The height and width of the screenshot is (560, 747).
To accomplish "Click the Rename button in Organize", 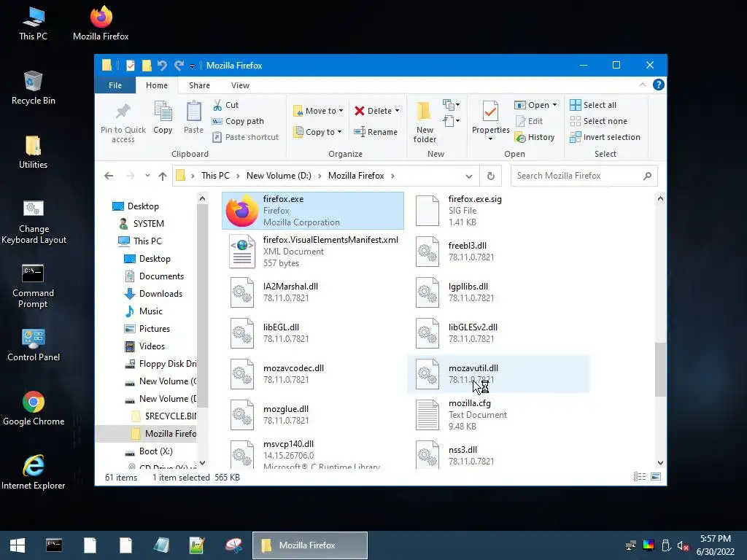I will pos(376,132).
